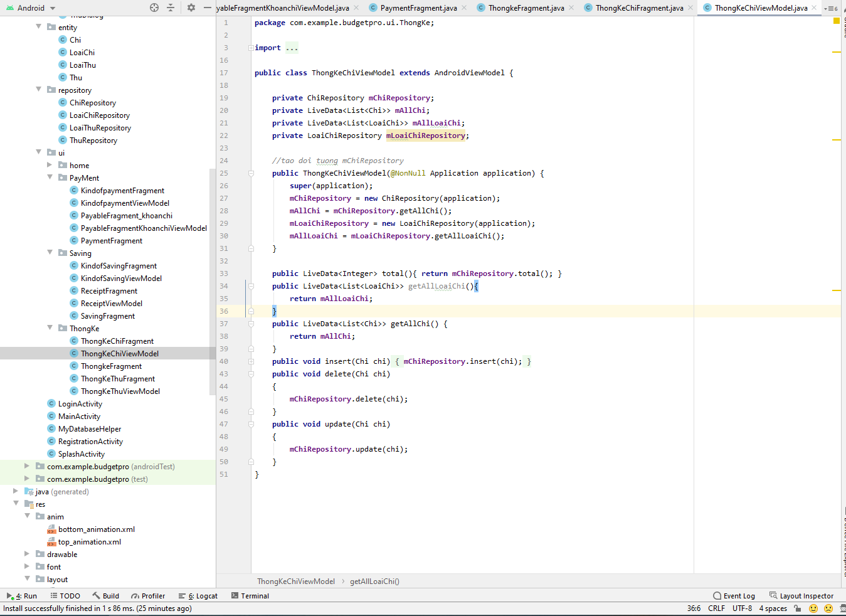
Task: Click the highlighted mLoaiChiRepository field on line 22
Action: point(426,135)
